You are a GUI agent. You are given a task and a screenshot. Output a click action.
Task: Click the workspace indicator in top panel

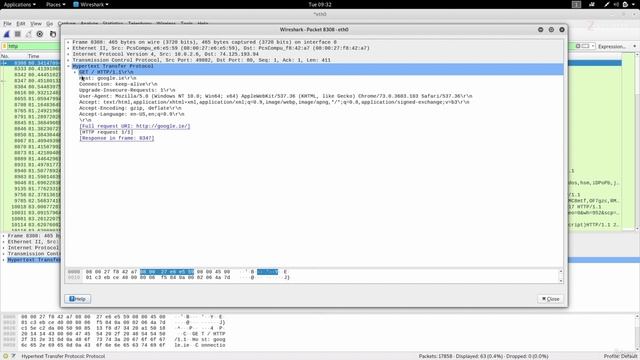tap(576, 4)
